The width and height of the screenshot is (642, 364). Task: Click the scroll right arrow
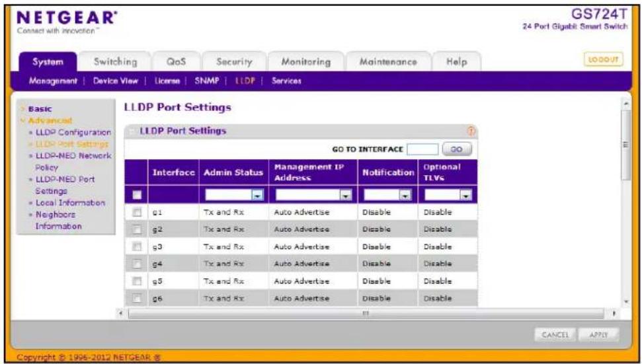614,314
